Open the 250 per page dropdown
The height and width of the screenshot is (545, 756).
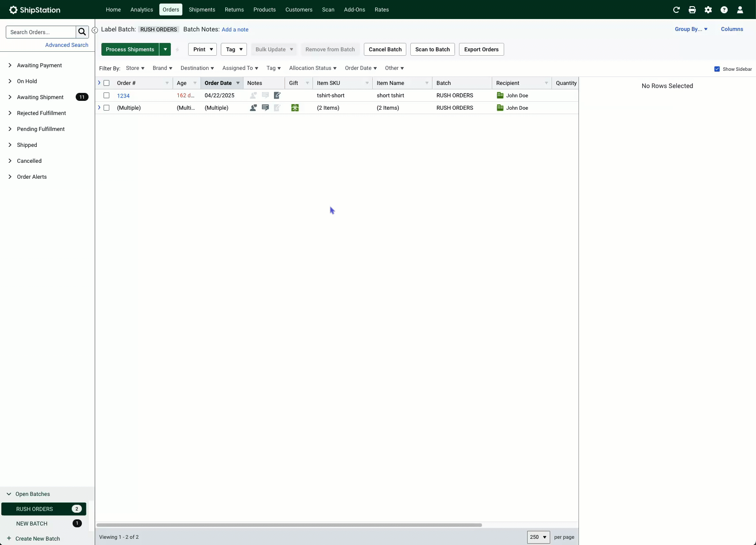pyautogui.click(x=538, y=537)
